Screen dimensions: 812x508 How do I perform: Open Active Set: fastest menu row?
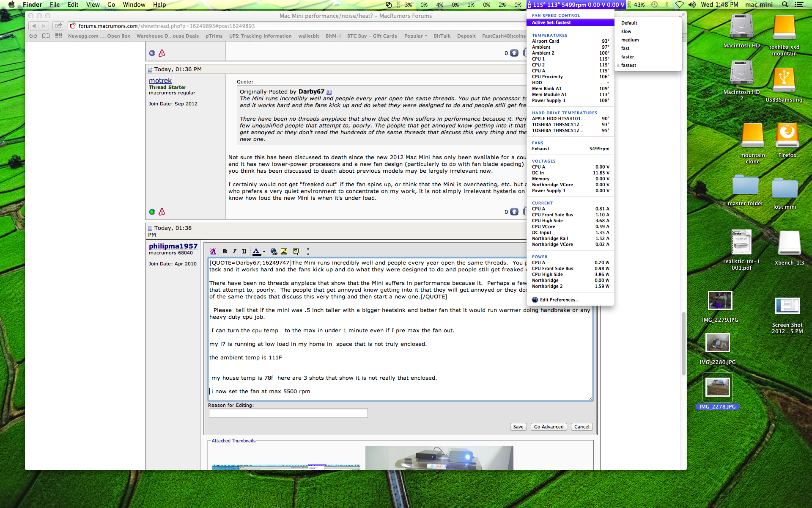(571, 22)
